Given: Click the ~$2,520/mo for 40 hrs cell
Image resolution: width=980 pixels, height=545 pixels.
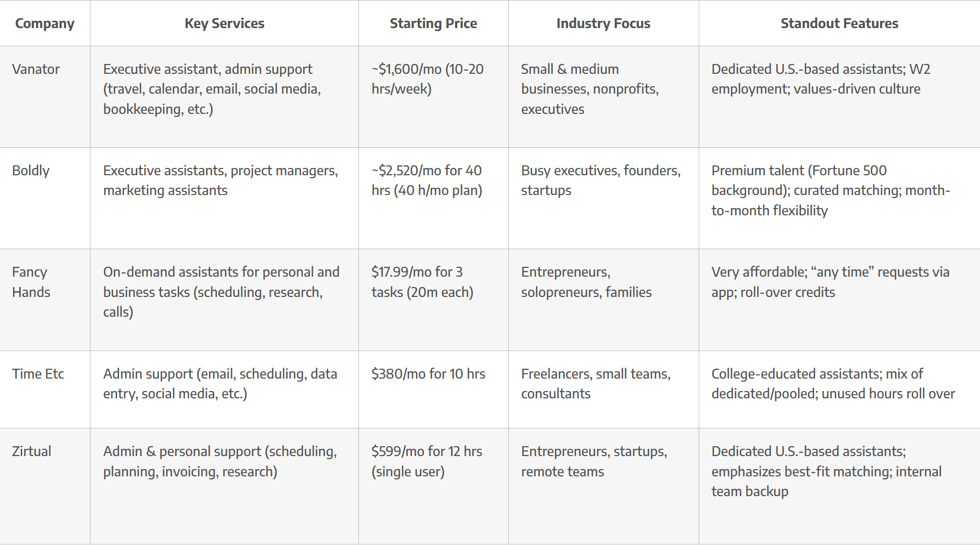Looking at the screenshot, I should point(427,180).
